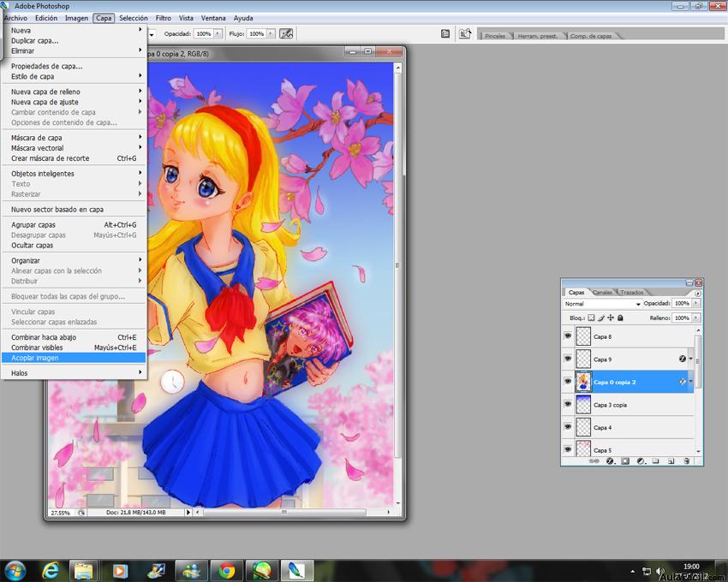Enable the airbrush option icon
Image resolution: width=728 pixels, height=582 pixels.
point(286,33)
